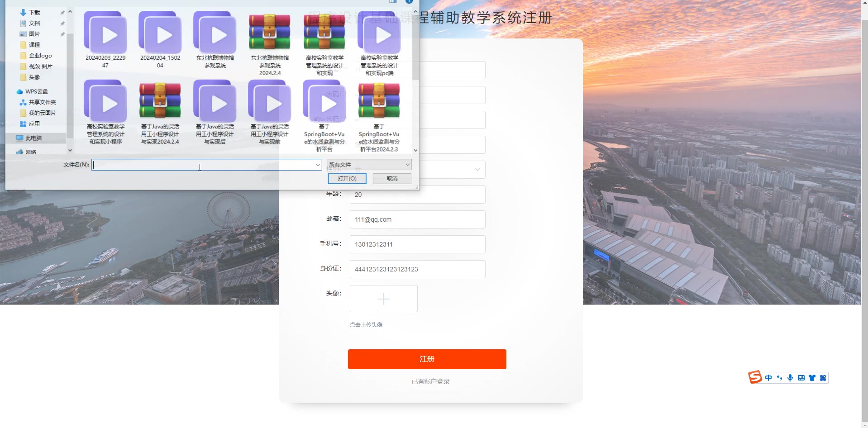This screenshot has height=428, width=868.
Task: Open the 图片 folder in the sidebar
Action: [34, 34]
